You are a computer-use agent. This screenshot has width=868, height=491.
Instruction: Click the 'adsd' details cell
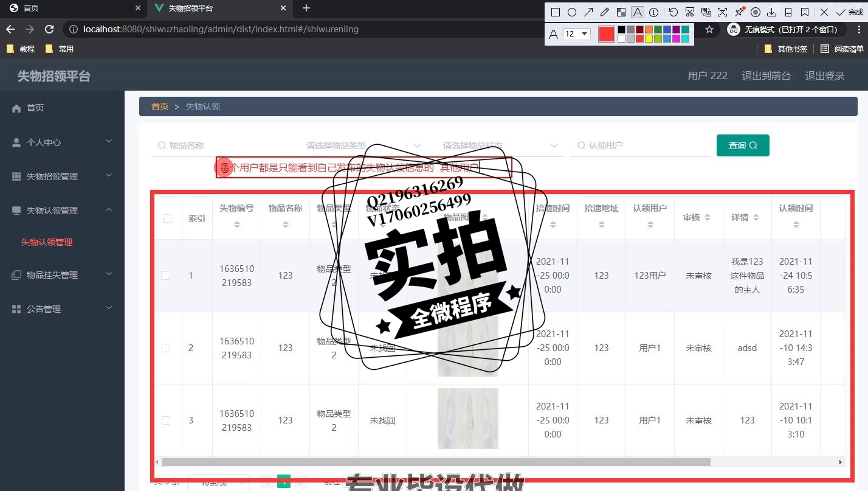coord(747,348)
